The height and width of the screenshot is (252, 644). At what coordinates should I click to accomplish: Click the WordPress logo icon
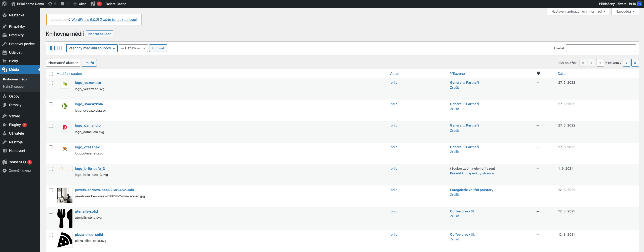tap(4, 4)
